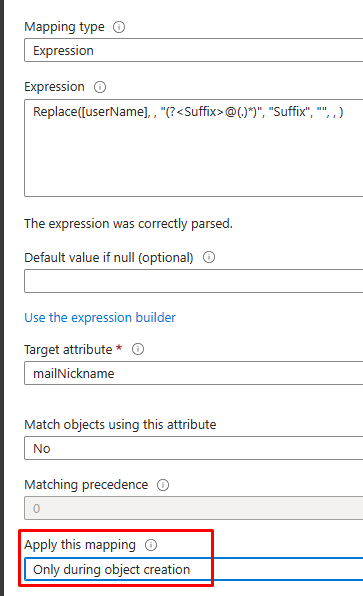
Task: Click the info icon next to Mapping type
Action: click(x=119, y=27)
